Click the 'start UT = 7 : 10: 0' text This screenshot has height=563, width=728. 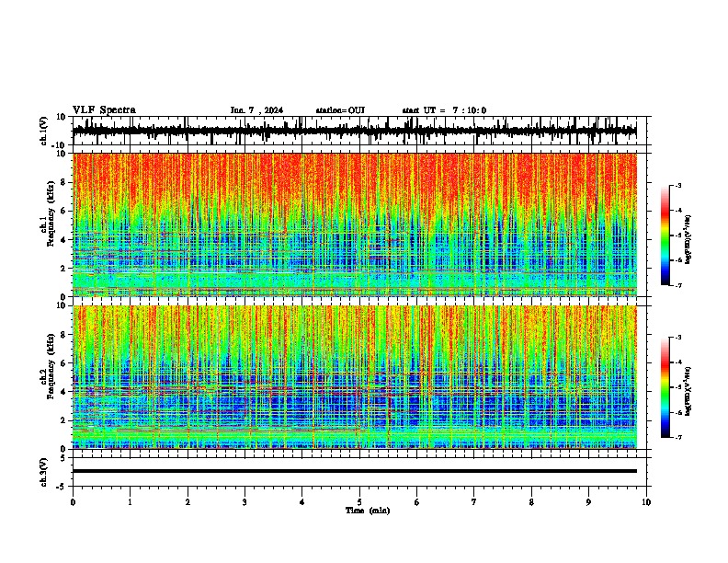pos(444,110)
